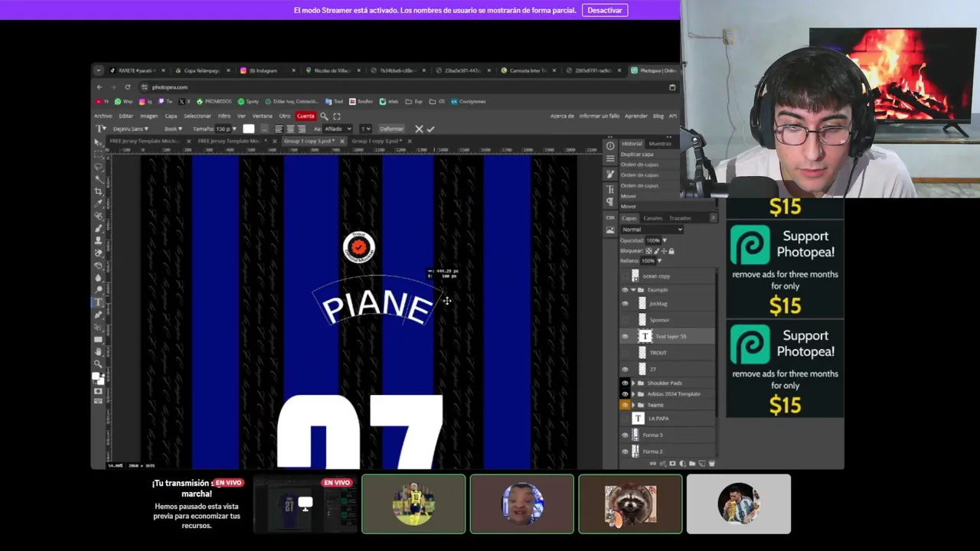Click the Duplicar capa history entry
The image size is (980, 551).
[x=637, y=154]
